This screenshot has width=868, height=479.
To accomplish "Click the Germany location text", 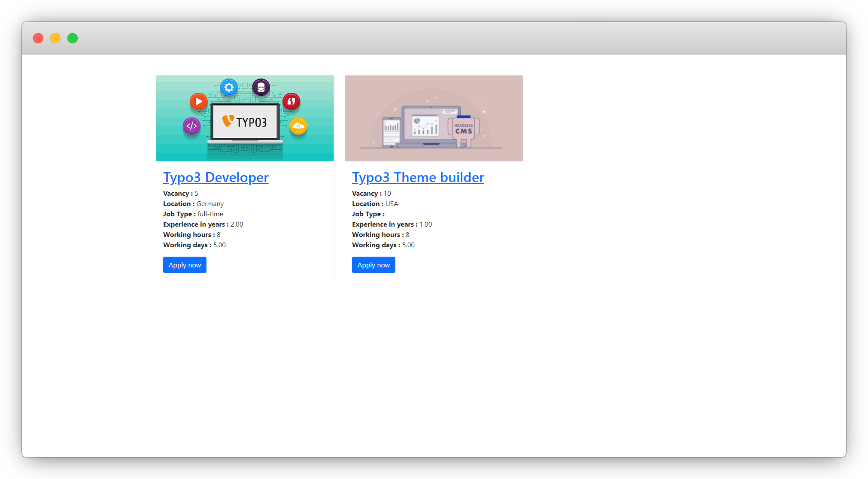I will click(210, 204).
